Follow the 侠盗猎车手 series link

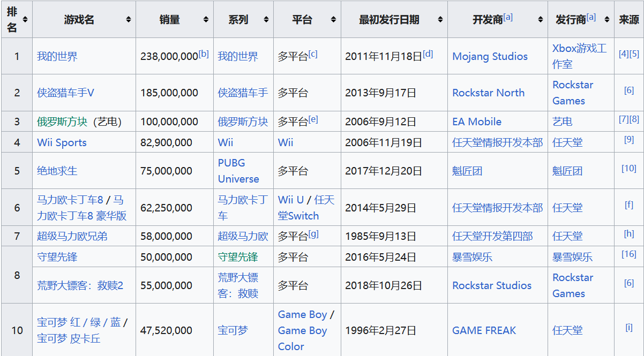tap(243, 93)
